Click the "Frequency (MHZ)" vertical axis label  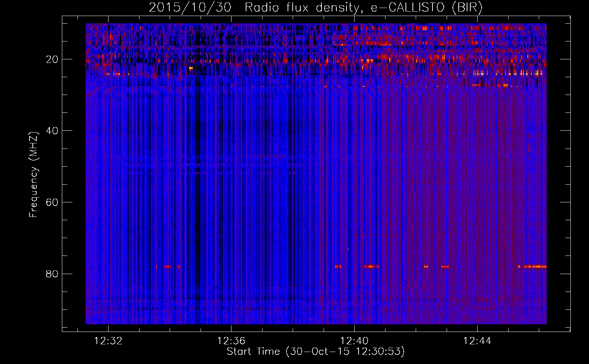coord(33,175)
